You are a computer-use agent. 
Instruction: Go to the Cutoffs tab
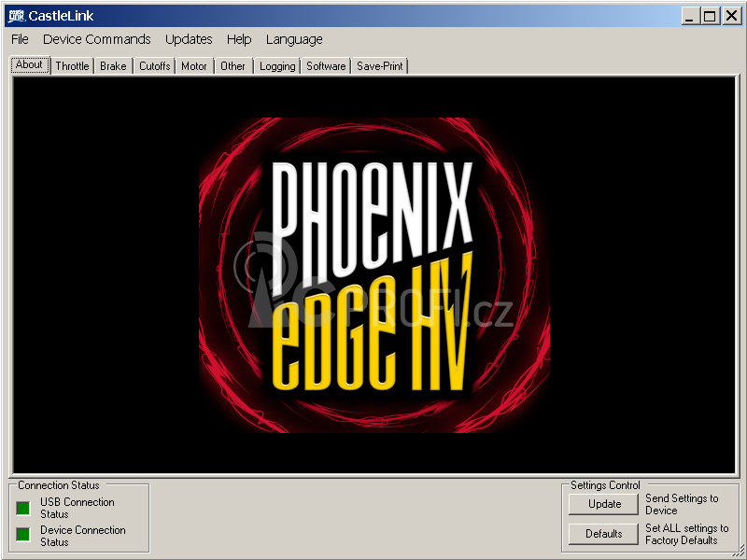point(154,66)
